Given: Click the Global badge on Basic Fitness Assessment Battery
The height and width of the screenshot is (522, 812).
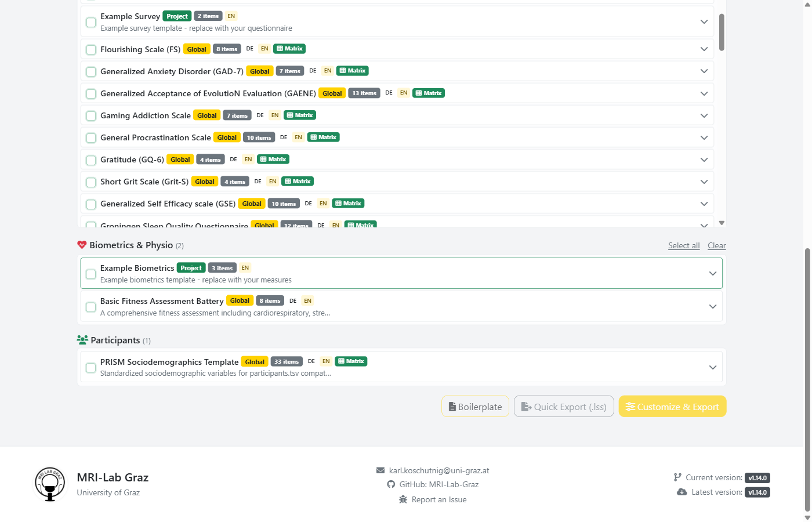Looking at the screenshot, I should (x=240, y=300).
